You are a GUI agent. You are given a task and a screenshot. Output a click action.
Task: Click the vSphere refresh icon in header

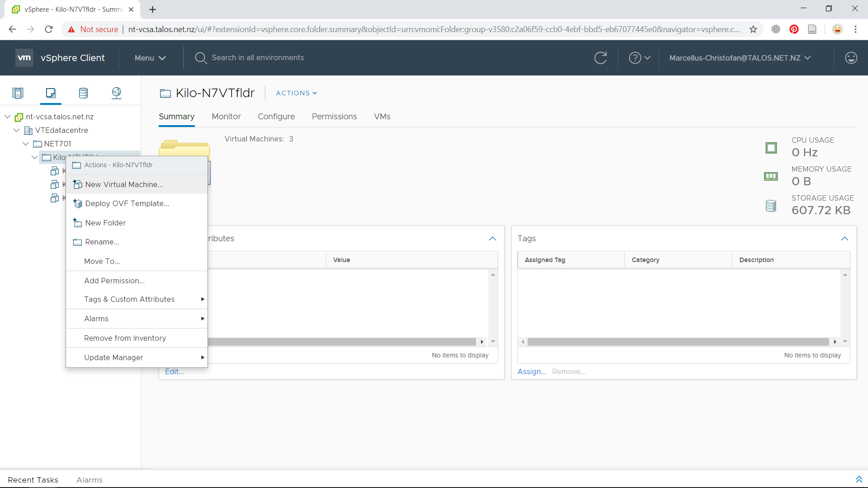(600, 58)
